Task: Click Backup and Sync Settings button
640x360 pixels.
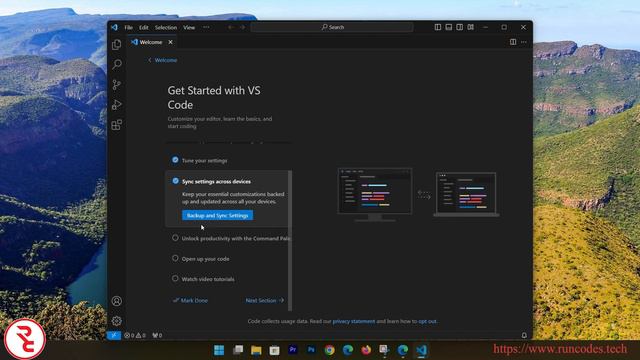Action: point(218,215)
